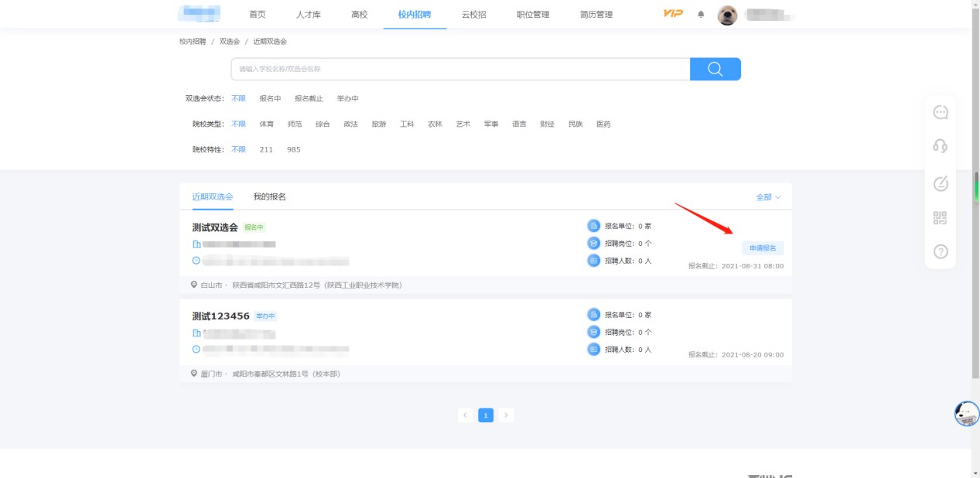Click the help question mark icon
The image size is (980, 478).
pyautogui.click(x=941, y=251)
